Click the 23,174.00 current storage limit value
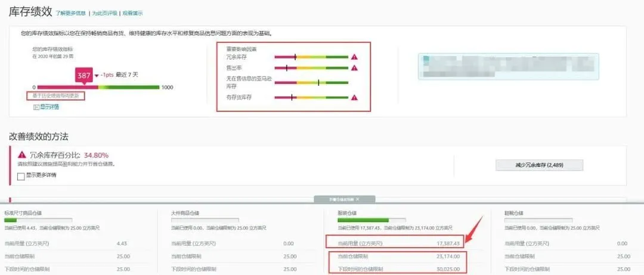Screen dimensions: 644x275 [448, 257]
